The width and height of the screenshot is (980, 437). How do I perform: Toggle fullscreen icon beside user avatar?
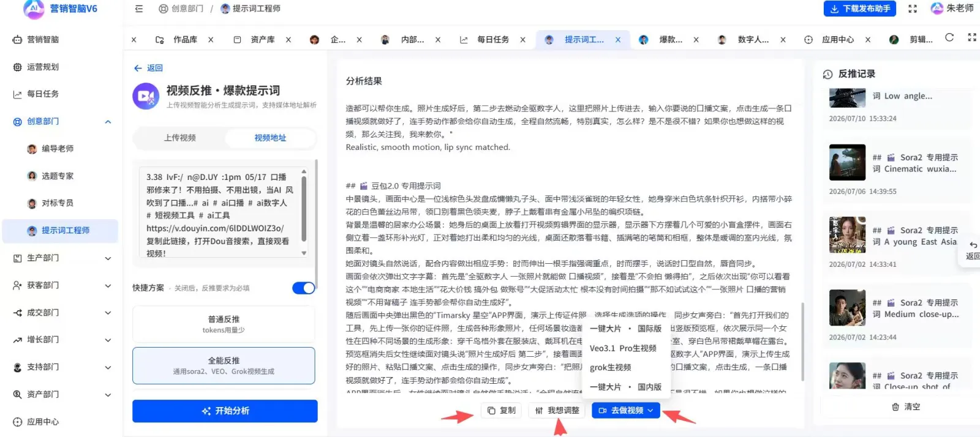point(913,9)
